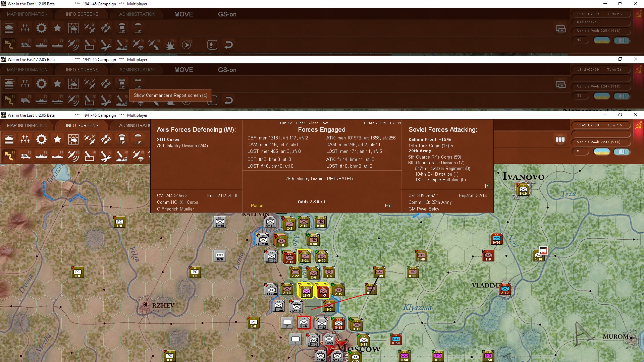
Task: Open production gear icon in front window
Action: [41, 139]
